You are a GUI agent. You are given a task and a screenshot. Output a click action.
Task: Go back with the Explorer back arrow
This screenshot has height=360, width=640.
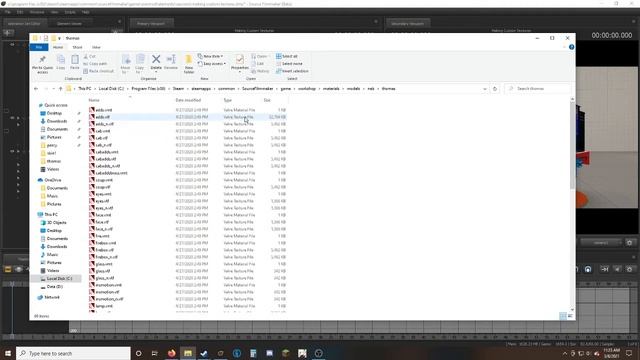(36, 89)
